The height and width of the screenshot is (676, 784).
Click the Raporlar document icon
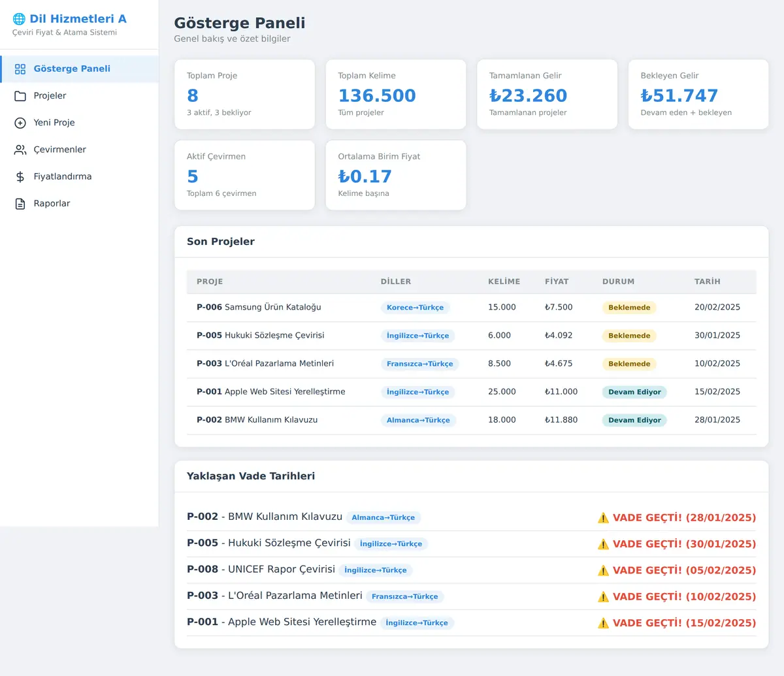20,204
